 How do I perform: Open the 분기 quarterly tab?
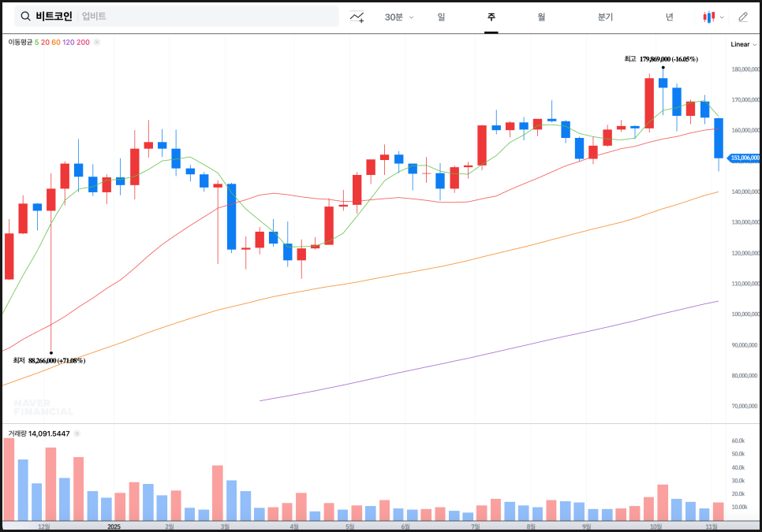605,17
